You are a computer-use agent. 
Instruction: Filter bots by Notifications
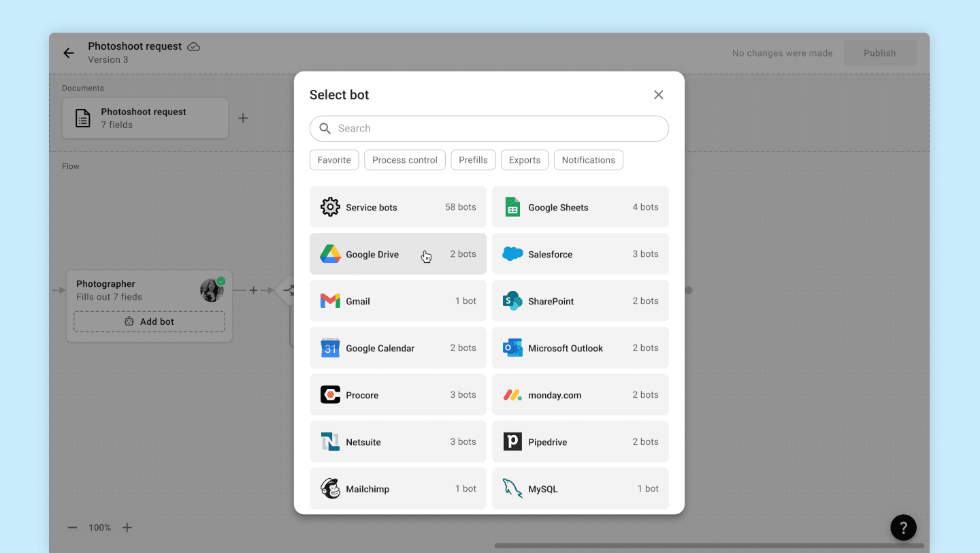[x=589, y=160]
